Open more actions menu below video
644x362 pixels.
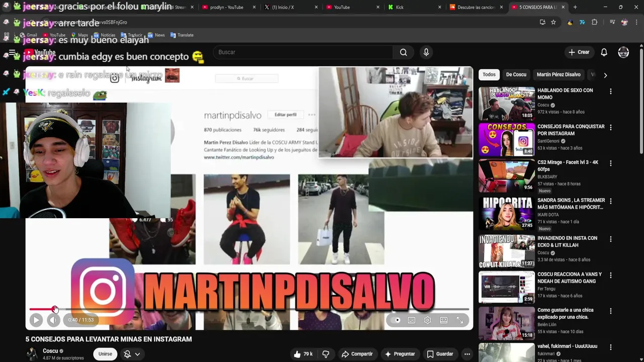(x=467, y=354)
